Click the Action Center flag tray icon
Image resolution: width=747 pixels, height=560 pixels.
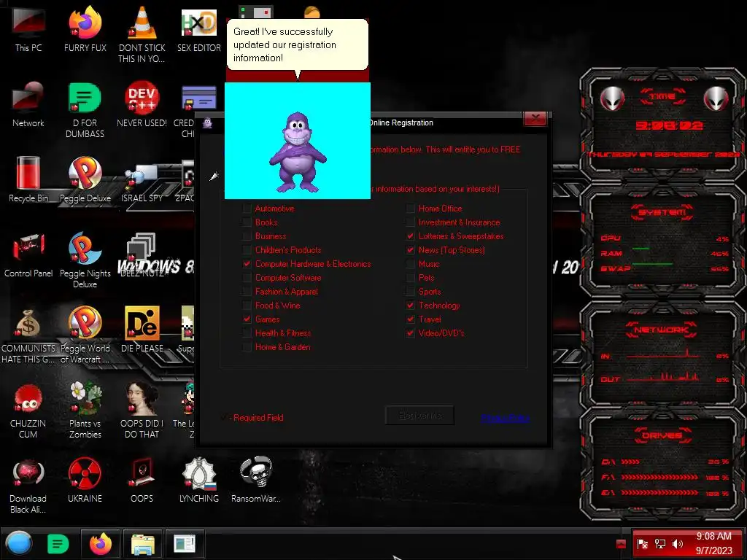click(x=642, y=544)
